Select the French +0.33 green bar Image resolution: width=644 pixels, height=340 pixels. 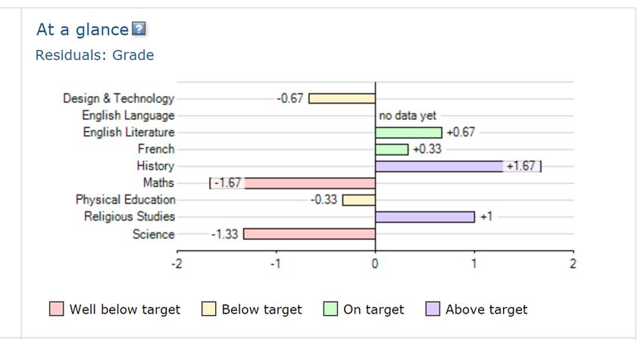coord(392,149)
